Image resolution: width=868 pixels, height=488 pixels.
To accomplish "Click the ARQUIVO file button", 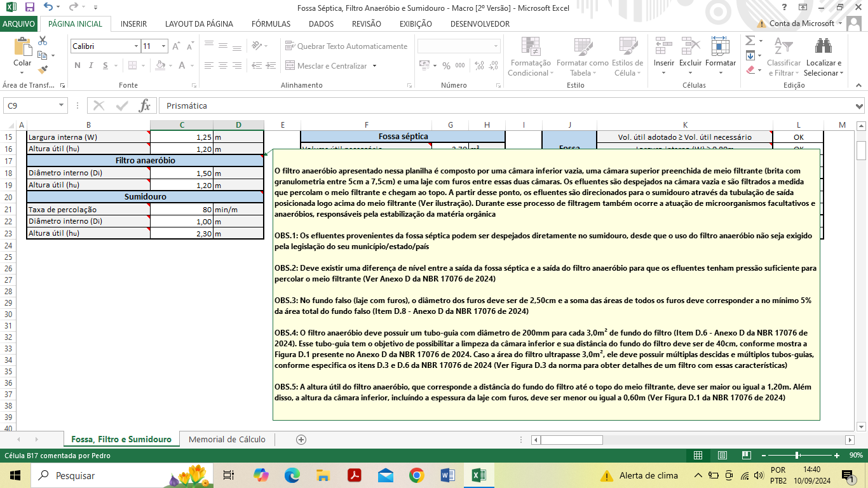I will 19,24.
